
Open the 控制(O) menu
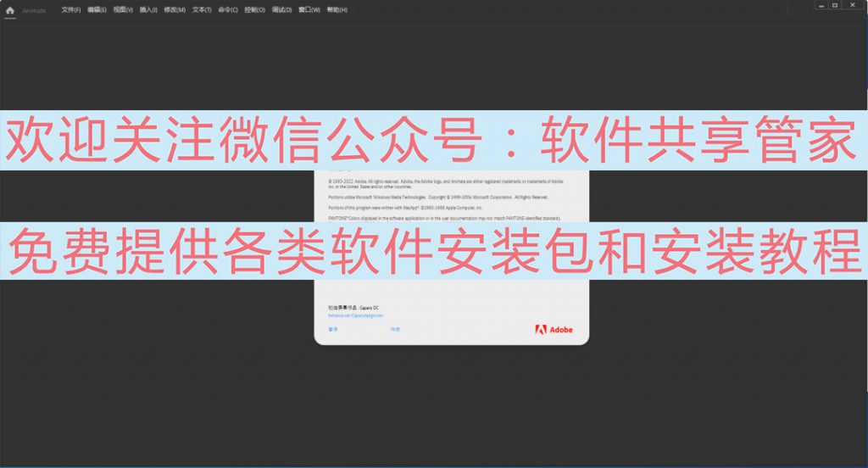coord(254,10)
